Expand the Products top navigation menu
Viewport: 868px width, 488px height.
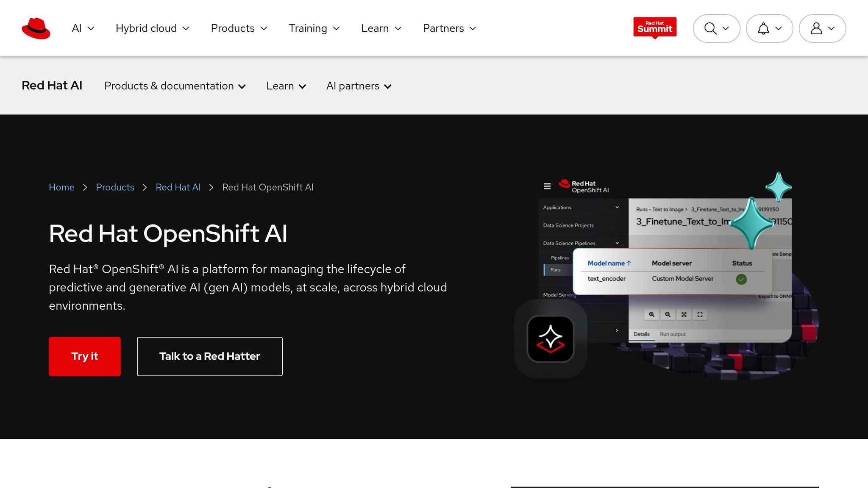click(239, 28)
